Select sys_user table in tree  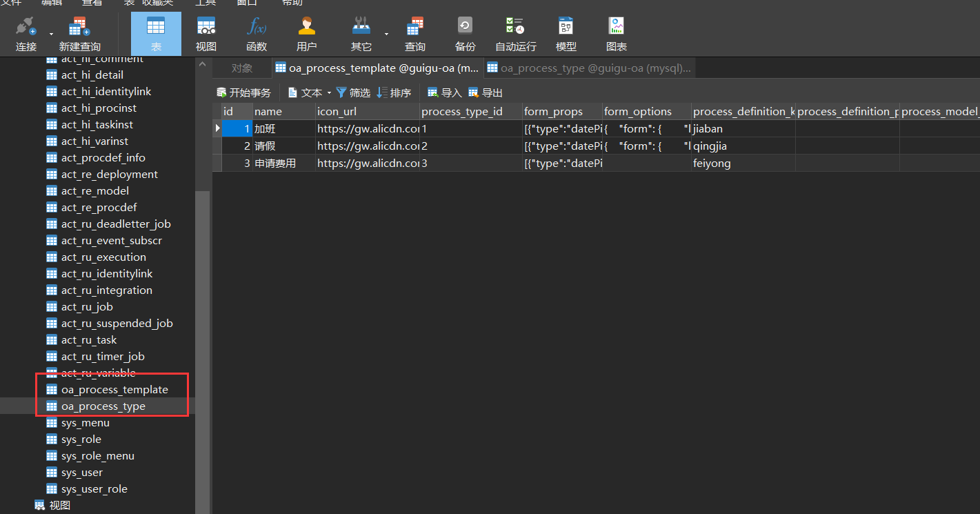(x=82, y=472)
